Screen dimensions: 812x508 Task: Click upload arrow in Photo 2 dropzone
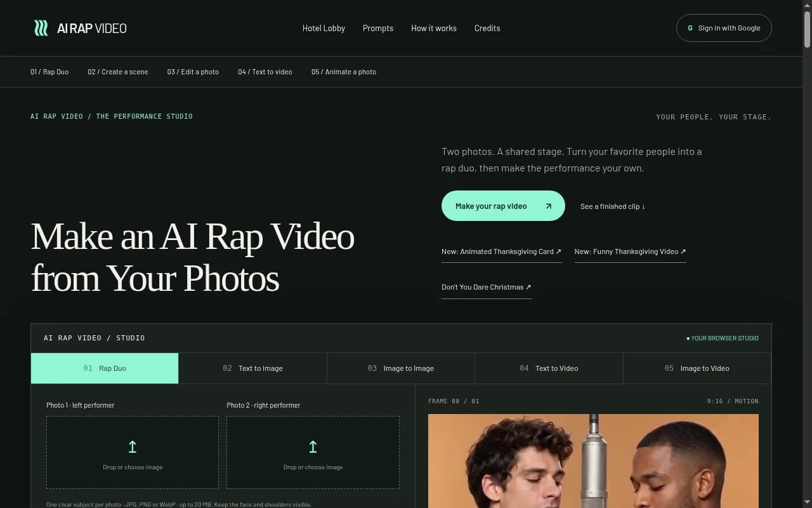tap(313, 447)
